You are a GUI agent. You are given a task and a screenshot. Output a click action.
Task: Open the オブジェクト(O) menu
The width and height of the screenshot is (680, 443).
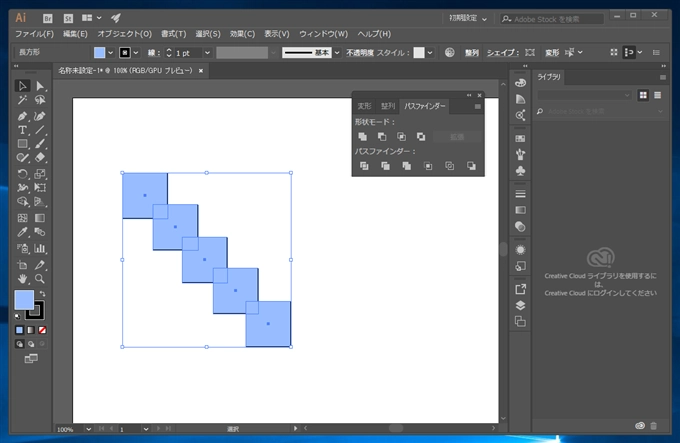pyautogui.click(x=124, y=34)
